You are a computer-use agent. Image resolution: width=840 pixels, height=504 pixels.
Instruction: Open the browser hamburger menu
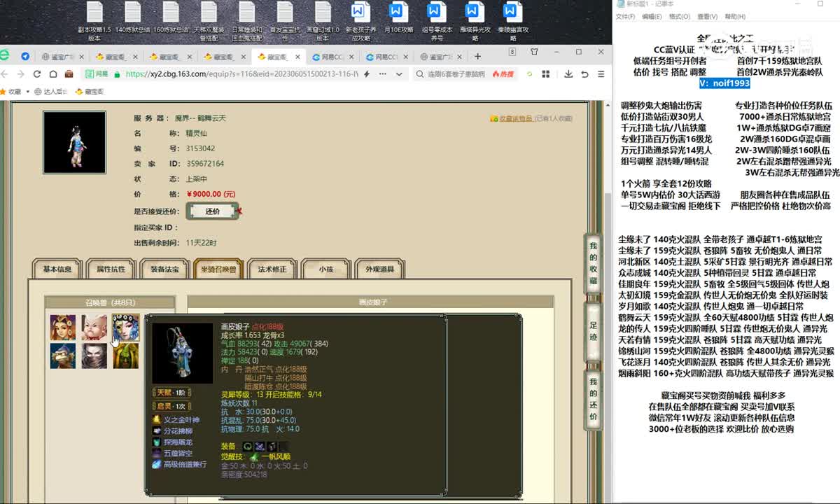[x=601, y=74]
